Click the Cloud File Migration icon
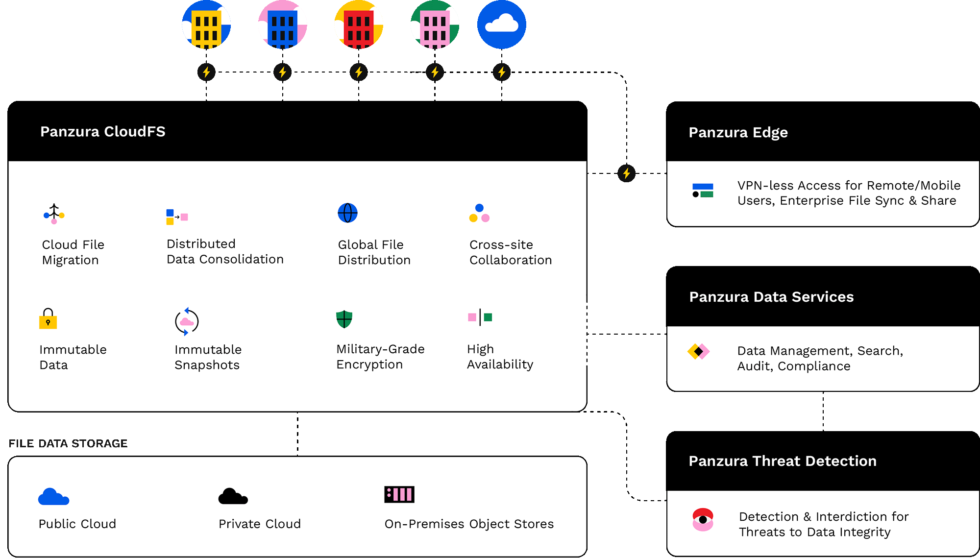Viewport: 980px width, 558px height. tap(54, 214)
